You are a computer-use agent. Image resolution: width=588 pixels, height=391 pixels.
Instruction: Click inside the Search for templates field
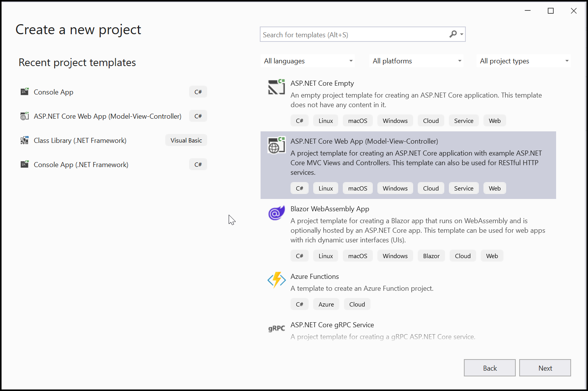346,34
